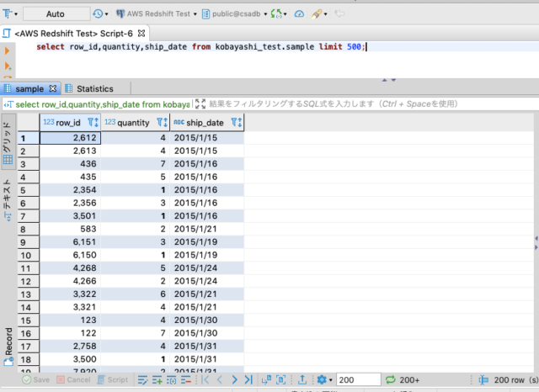Select the row_id column header
The image size is (539, 392).
pos(68,123)
